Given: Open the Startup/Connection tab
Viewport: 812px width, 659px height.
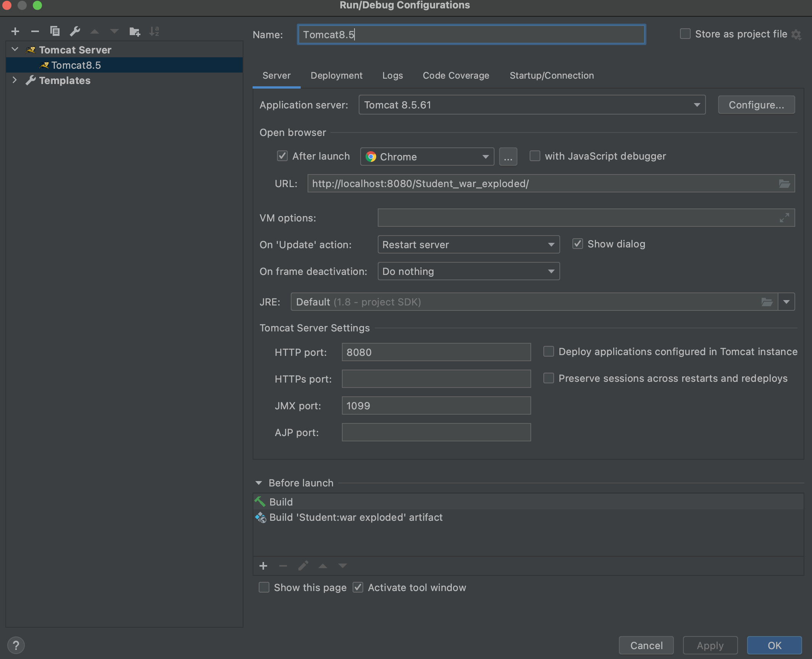Looking at the screenshot, I should pyautogui.click(x=551, y=76).
